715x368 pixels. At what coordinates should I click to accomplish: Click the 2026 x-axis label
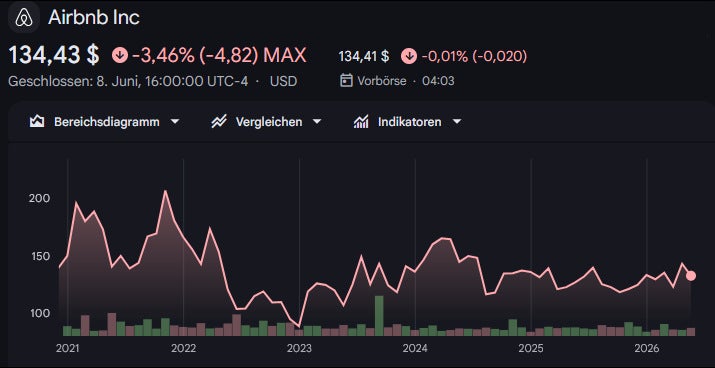[x=647, y=349]
